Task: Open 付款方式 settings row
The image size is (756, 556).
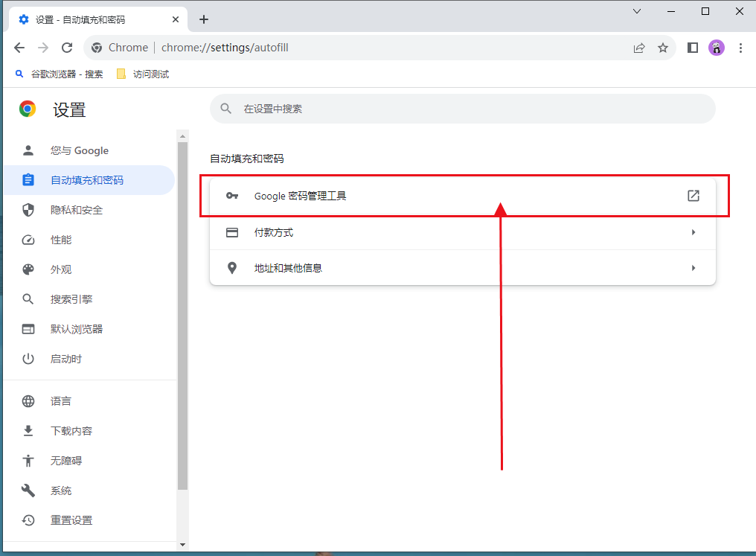Action: 462,232
